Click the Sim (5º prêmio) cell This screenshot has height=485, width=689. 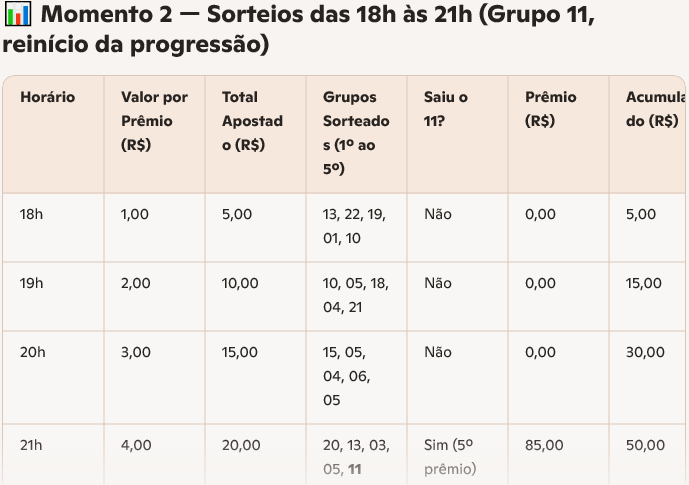pyautogui.click(x=448, y=457)
